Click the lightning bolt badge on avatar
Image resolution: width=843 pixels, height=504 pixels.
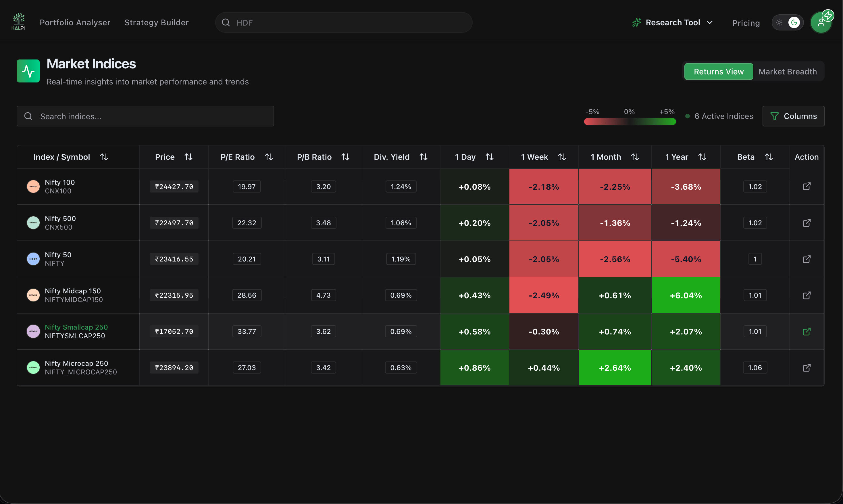click(x=828, y=15)
